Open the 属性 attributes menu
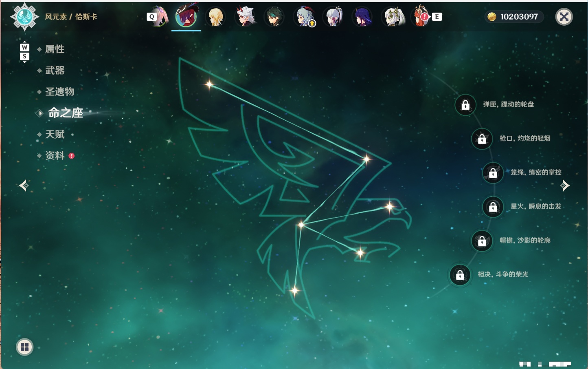Screen dimensions: 588x369 (55, 49)
